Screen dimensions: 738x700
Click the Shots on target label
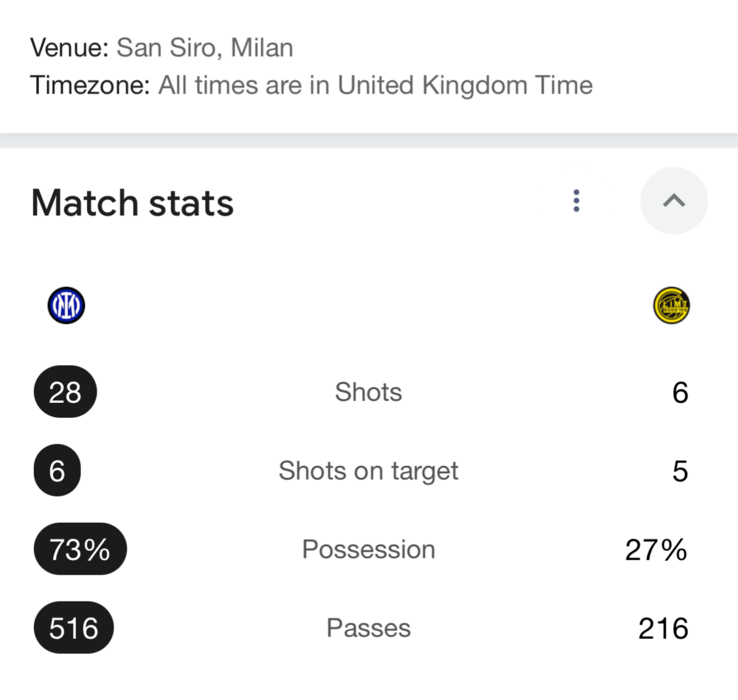(368, 471)
